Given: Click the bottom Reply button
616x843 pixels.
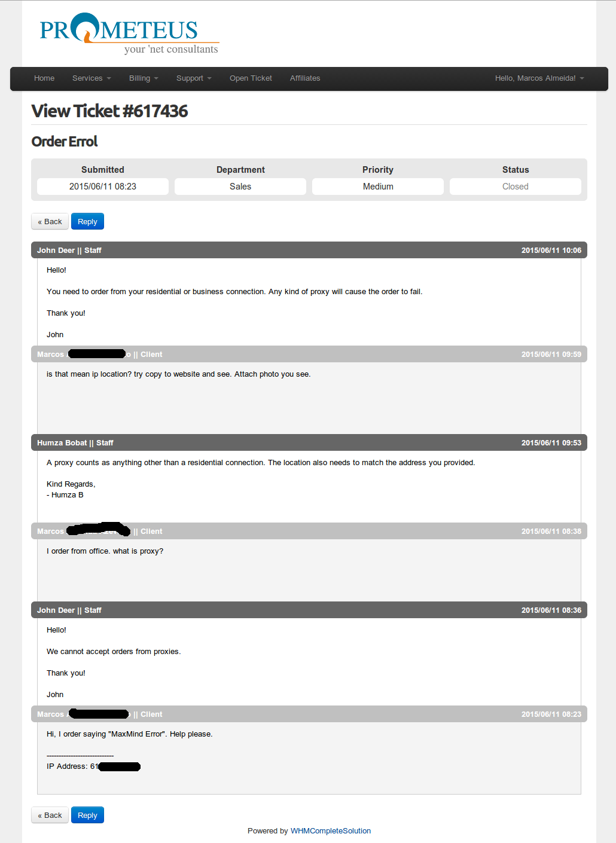Looking at the screenshot, I should click(x=87, y=815).
